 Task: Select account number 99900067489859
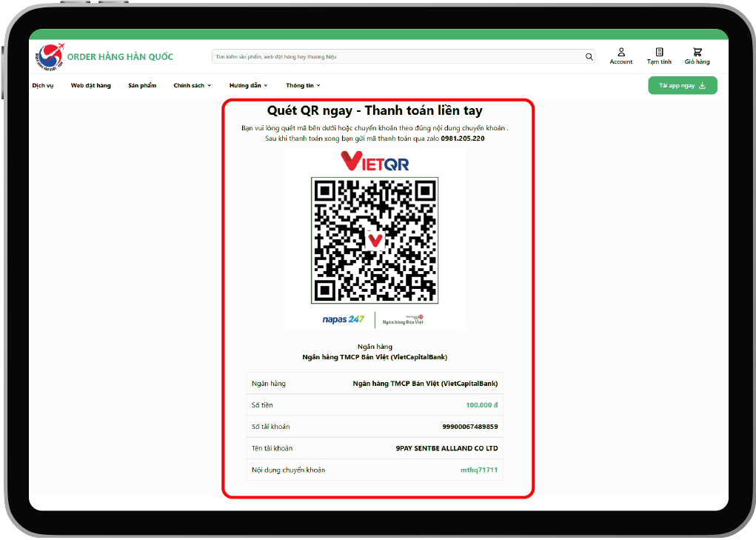(x=470, y=427)
